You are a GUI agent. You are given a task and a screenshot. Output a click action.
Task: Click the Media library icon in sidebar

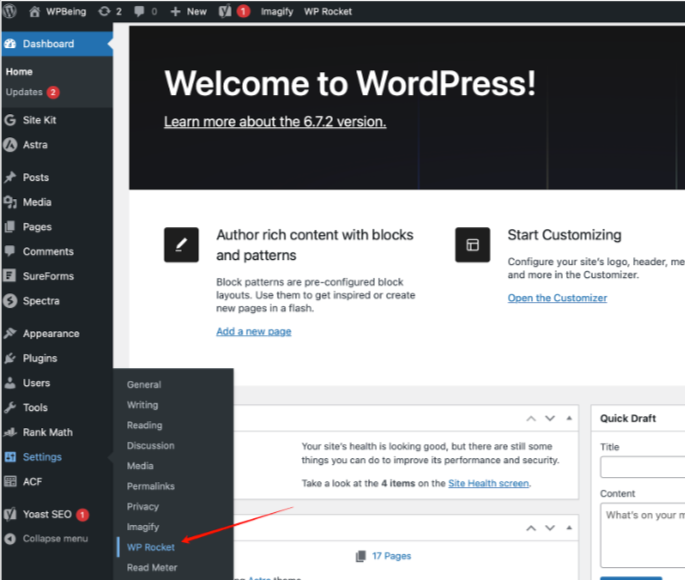pyautogui.click(x=10, y=202)
